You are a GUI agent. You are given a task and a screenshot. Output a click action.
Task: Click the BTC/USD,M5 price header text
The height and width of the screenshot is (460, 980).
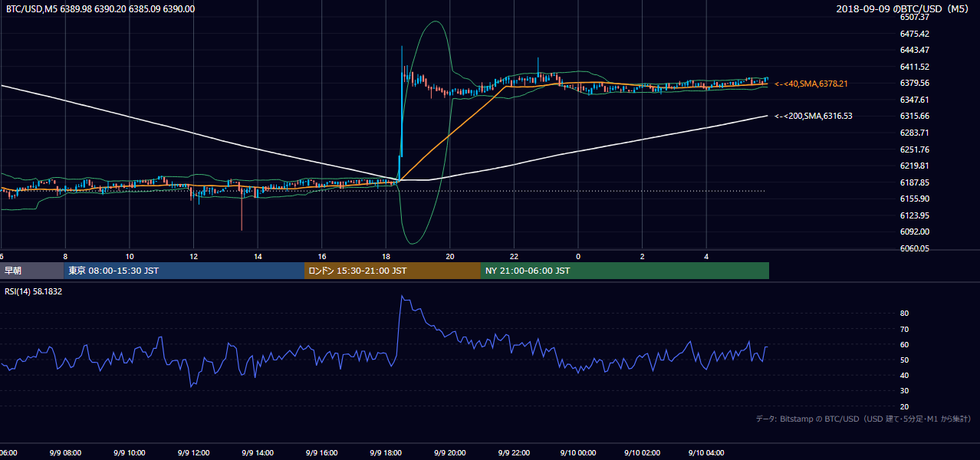point(100,9)
